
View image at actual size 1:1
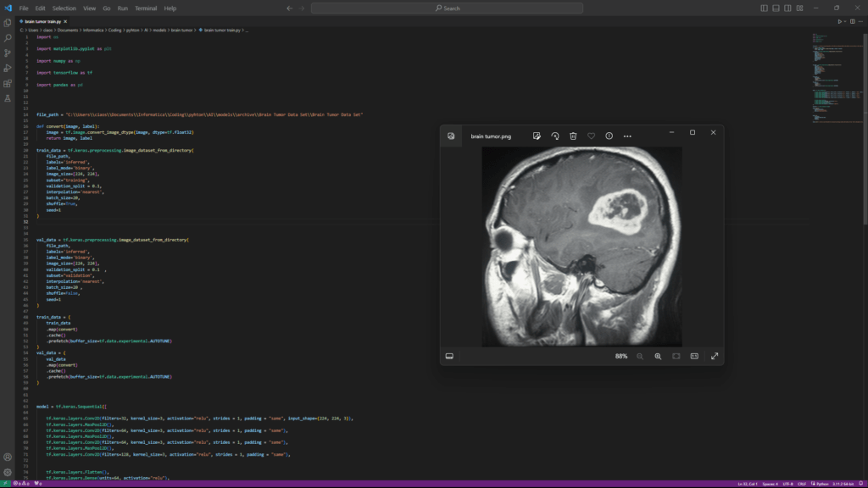(694, 357)
